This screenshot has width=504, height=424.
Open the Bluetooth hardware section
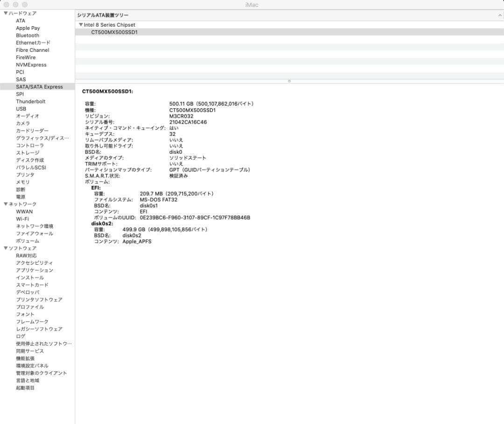[x=27, y=35]
